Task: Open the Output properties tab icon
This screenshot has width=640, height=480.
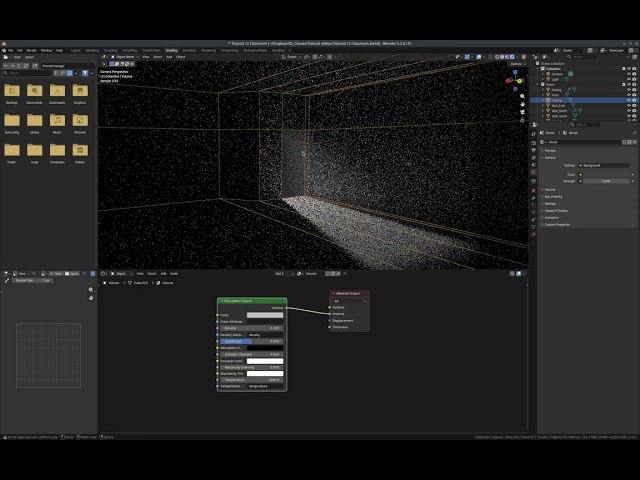Action: [x=533, y=150]
